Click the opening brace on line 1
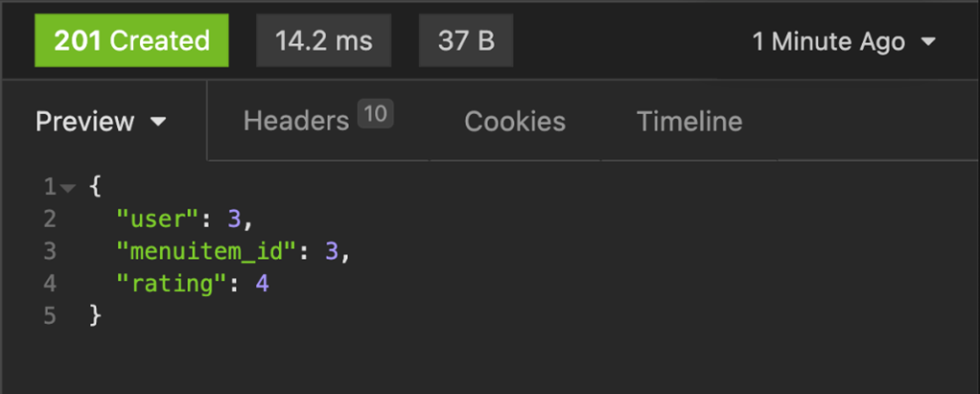The height and width of the screenshot is (394, 980). click(94, 186)
